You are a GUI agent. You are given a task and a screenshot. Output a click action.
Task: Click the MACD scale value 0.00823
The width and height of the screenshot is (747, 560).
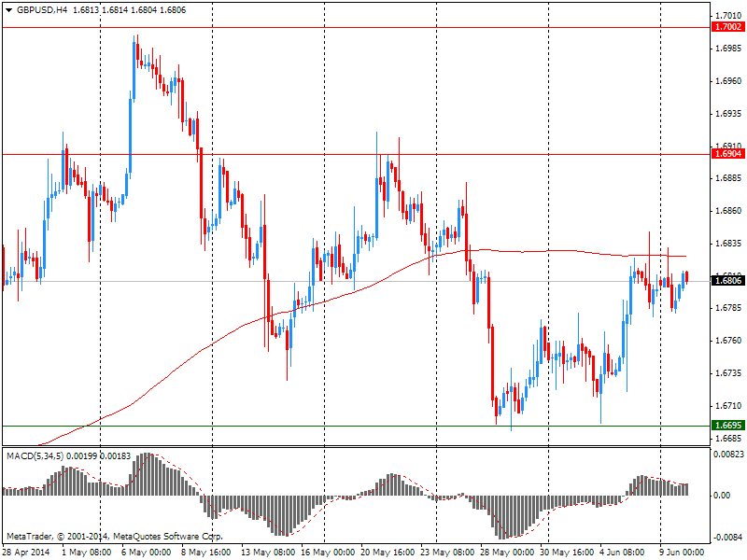point(728,455)
